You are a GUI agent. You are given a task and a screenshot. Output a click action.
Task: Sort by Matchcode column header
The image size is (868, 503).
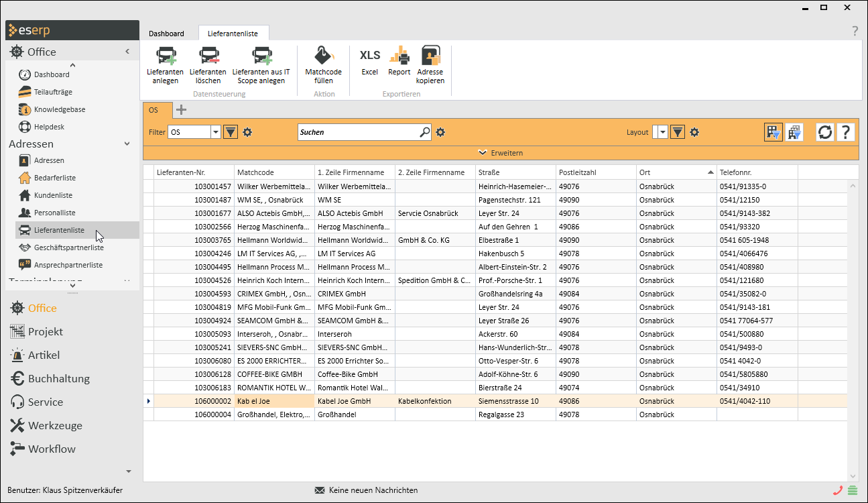tap(274, 172)
